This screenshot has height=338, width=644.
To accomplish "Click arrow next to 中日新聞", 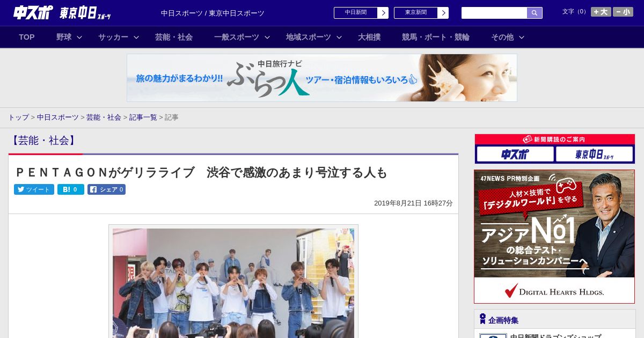I will pos(383,13).
